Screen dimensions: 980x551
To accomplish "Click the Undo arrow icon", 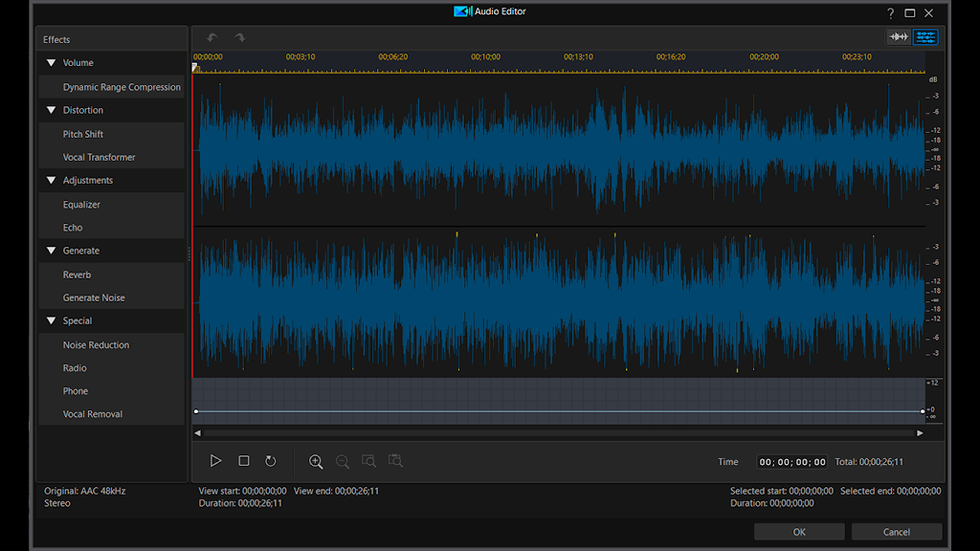I will click(x=212, y=37).
